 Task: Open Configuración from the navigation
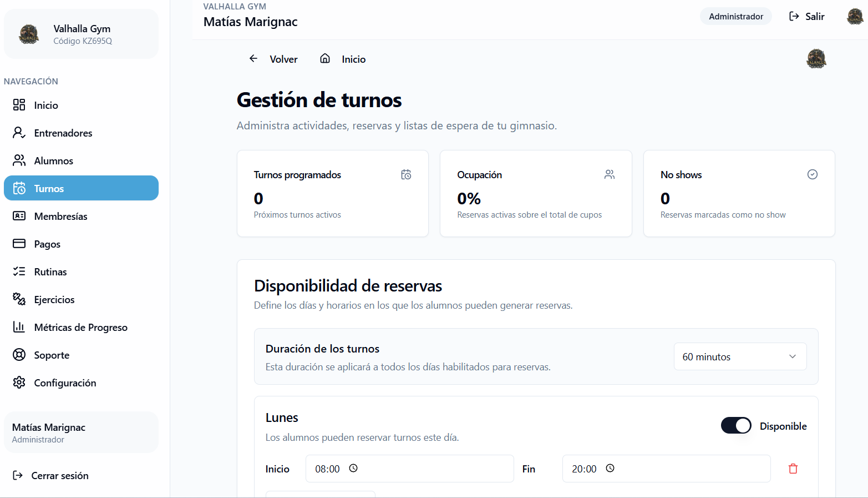pyautogui.click(x=65, y=383)
